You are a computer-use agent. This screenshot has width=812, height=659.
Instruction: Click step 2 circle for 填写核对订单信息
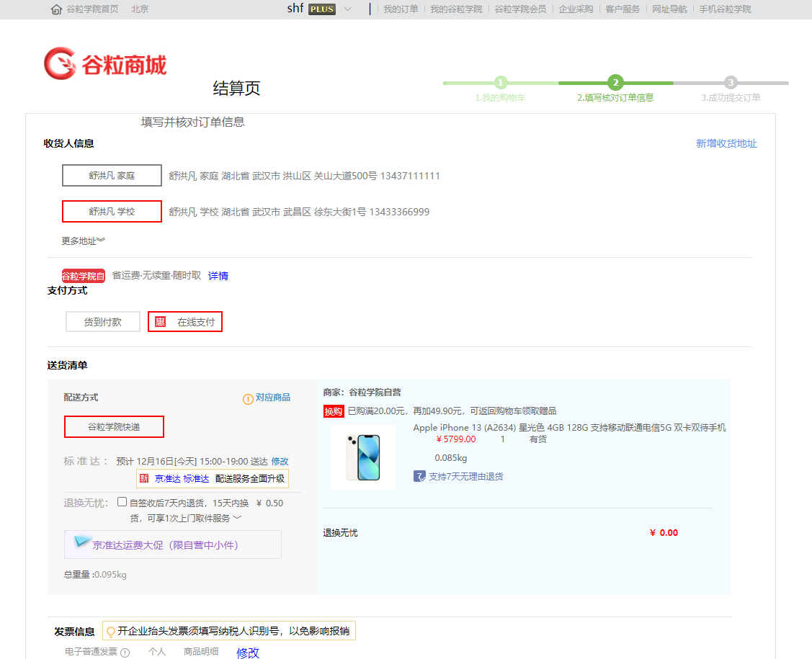(615, 82)
